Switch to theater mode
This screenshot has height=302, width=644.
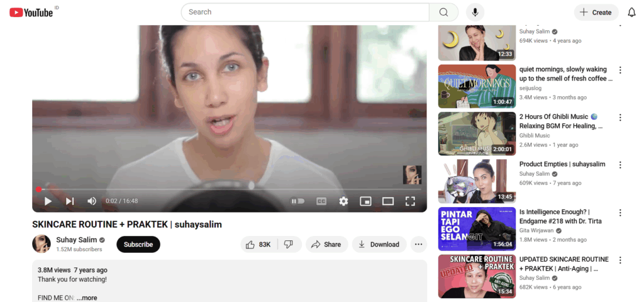(387, 201)
